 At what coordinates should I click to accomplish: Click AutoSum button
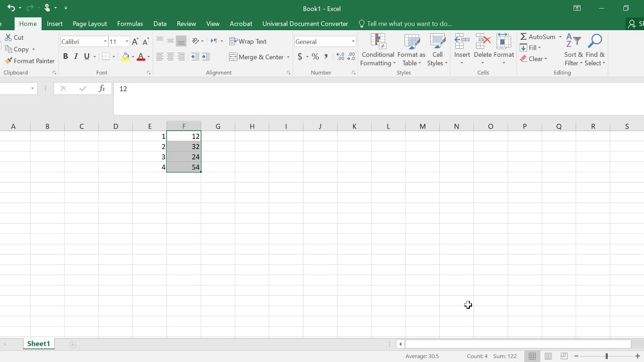click(537, 37)
